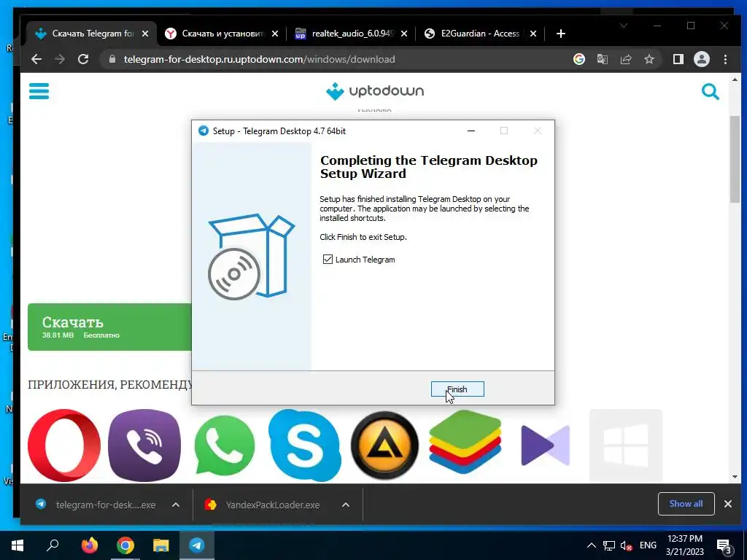
Task: Show hidden tray icons
Action: [591, 545]
